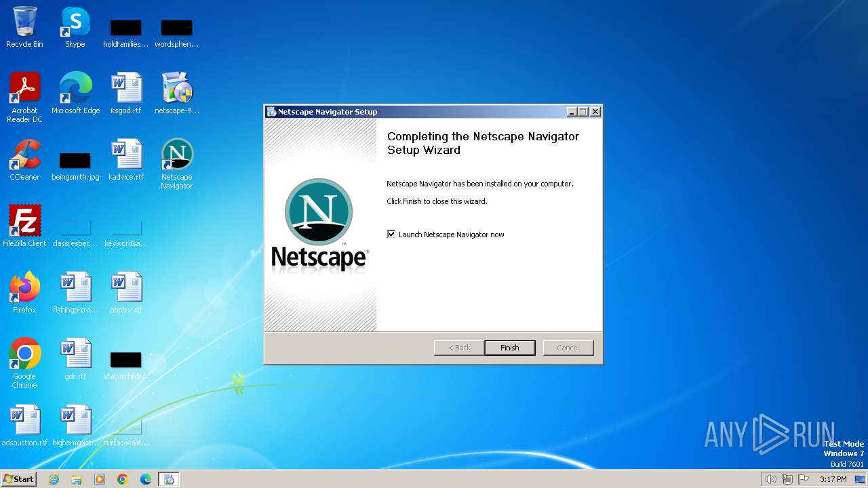Uncheck Launch Netscape Navigator now checkbox
Viewport: 868px width, 488px height.
click(x=391, y=234)
